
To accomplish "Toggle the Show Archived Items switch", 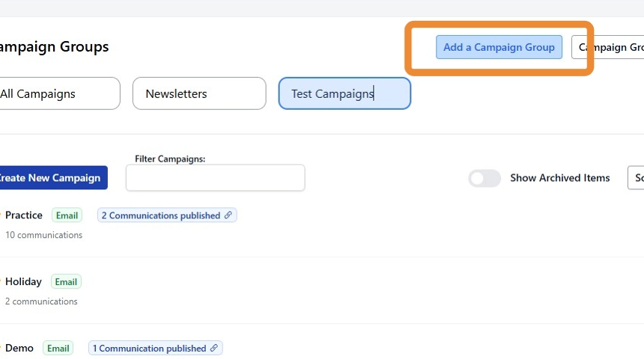I will pos(484,178).
